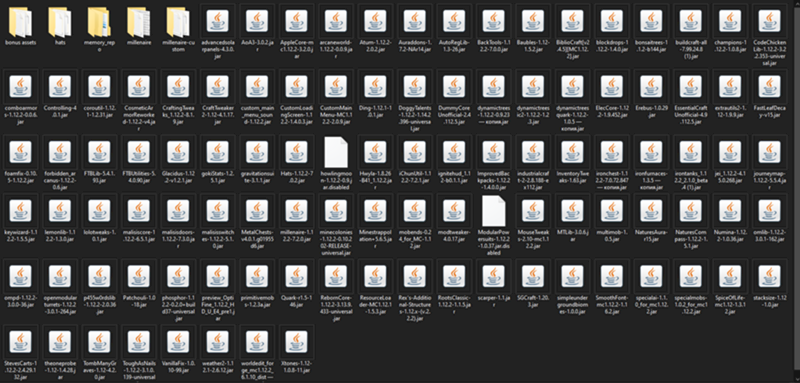Select the memory_repo folder
This screenshot has height=383, width=800.
[x=100, y=30]
